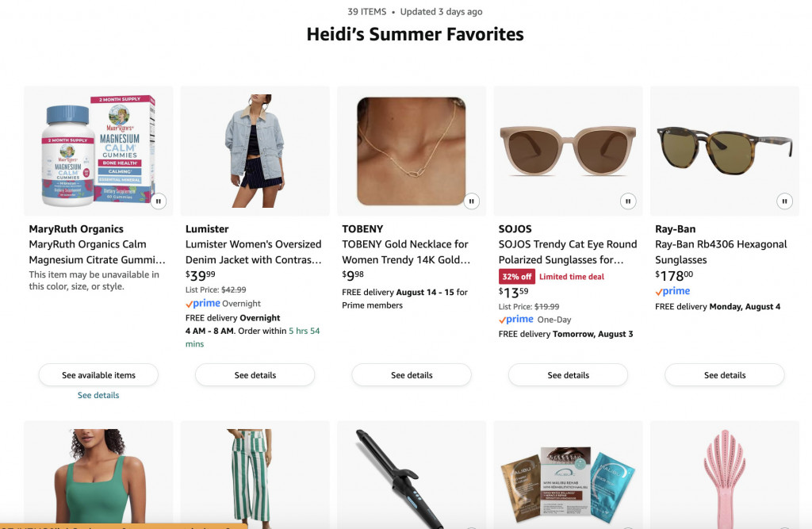Screen dimensions: 812x529
Task: Open the pink hair brush product image
Action: 725,474
